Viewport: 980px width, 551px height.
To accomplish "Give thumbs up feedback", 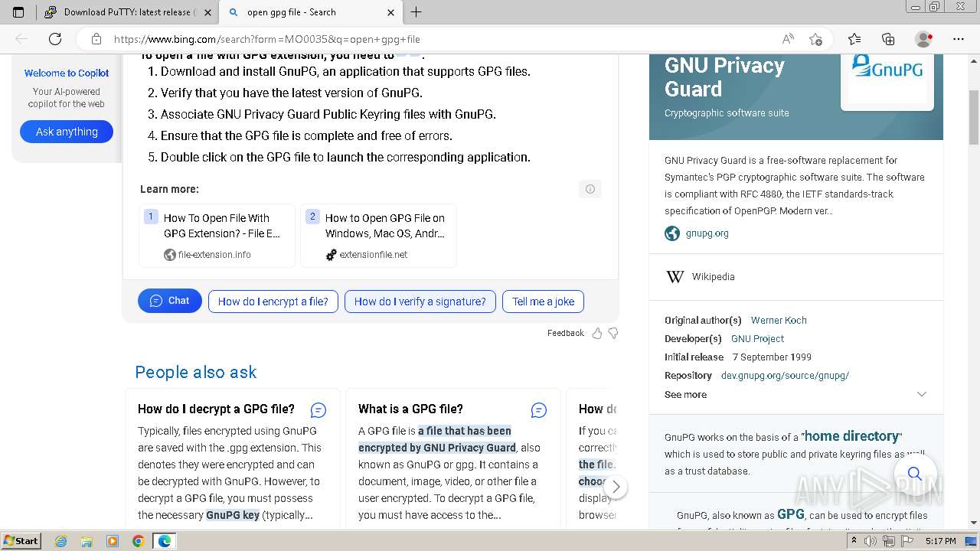I will coord(597,333).
